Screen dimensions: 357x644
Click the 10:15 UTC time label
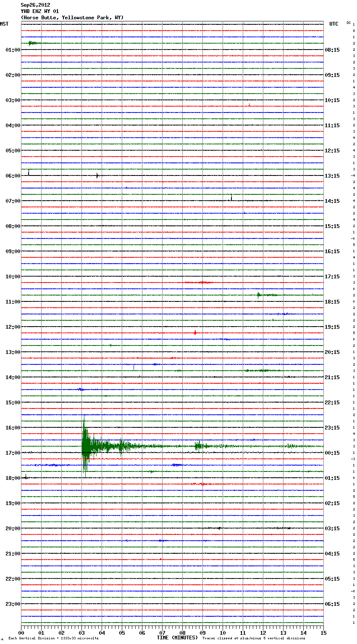(332, 100)
